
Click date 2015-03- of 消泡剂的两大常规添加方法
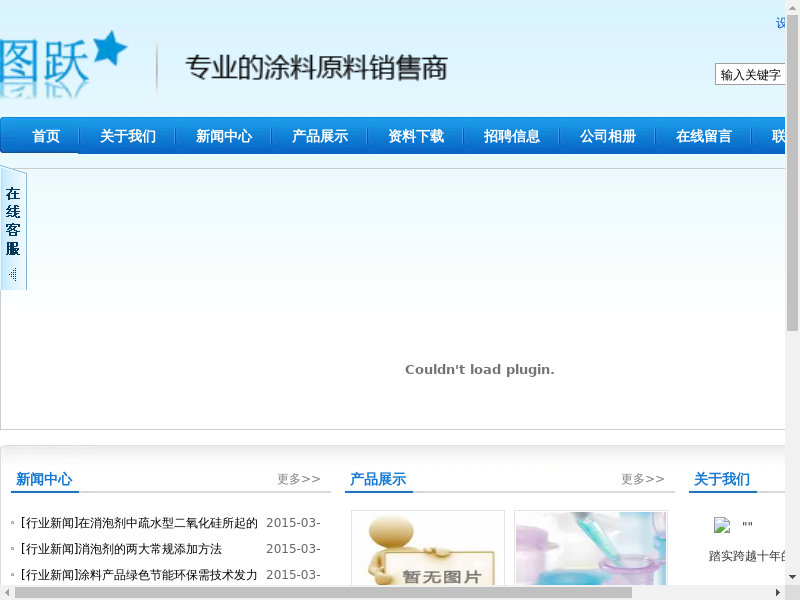coord(293,549)
